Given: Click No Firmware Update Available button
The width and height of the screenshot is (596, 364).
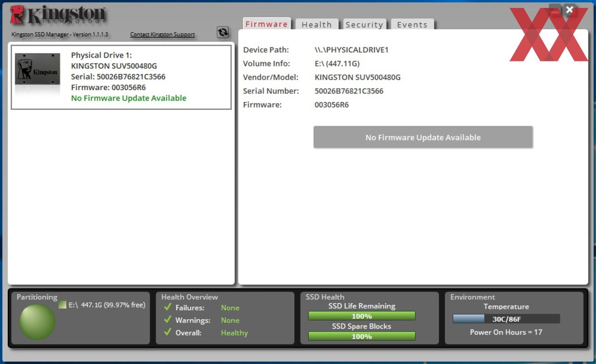Looking at the screenshot, I should click(423, 137).
